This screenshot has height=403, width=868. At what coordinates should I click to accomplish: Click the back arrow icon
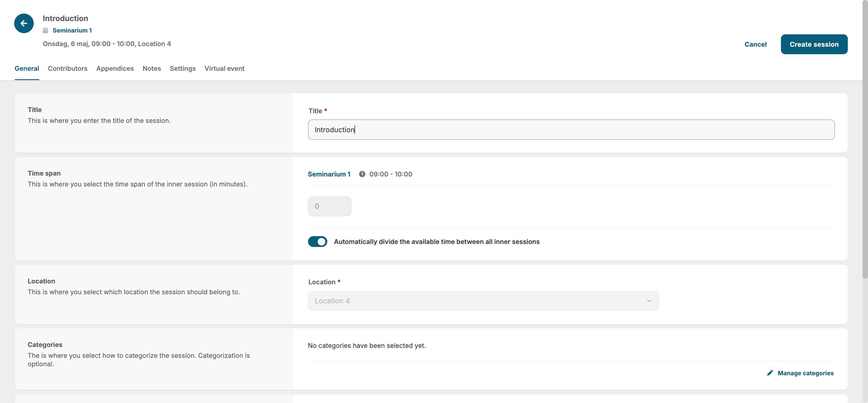[x=24, y=23]
